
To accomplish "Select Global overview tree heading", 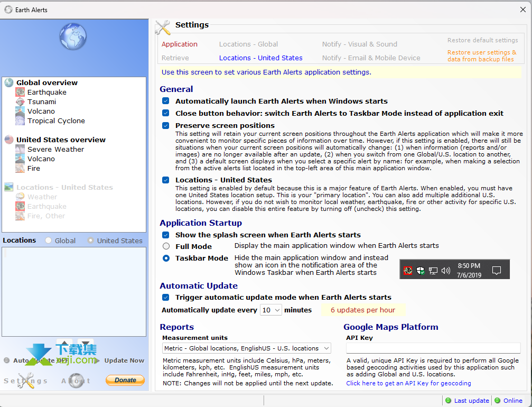I will (47, 82).
